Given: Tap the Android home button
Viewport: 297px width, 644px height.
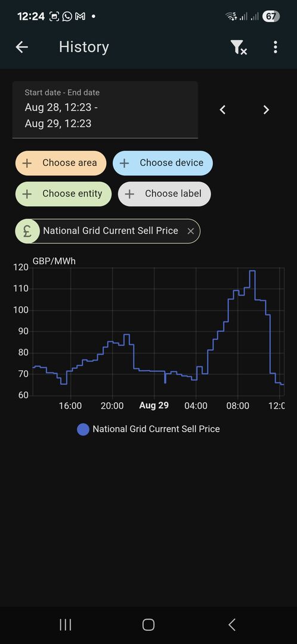Looking at the screenshot, I should (x=148, y=625).
